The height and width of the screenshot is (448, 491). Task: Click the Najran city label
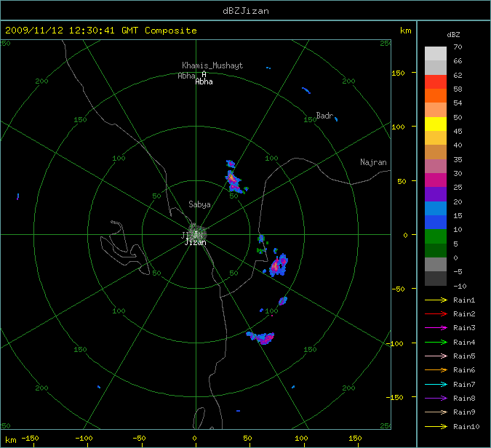pyautogui.click(x=373, y=162)
